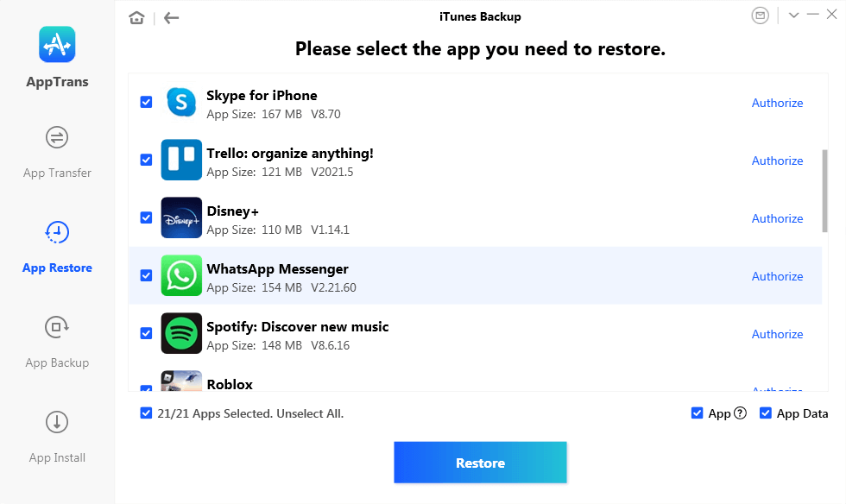Select the App Install sidebar icon
This screenshot has width=846, height=504.
(57, 422)
